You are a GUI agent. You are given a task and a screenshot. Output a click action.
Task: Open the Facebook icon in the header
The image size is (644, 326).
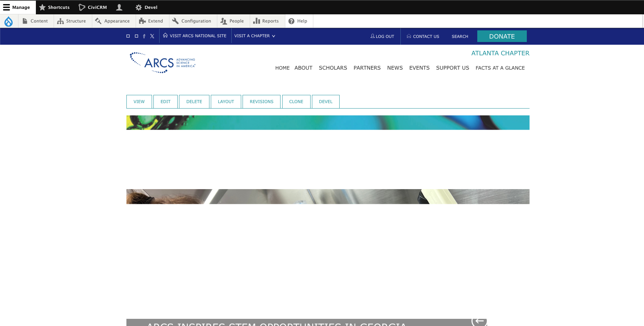[144, 36]
